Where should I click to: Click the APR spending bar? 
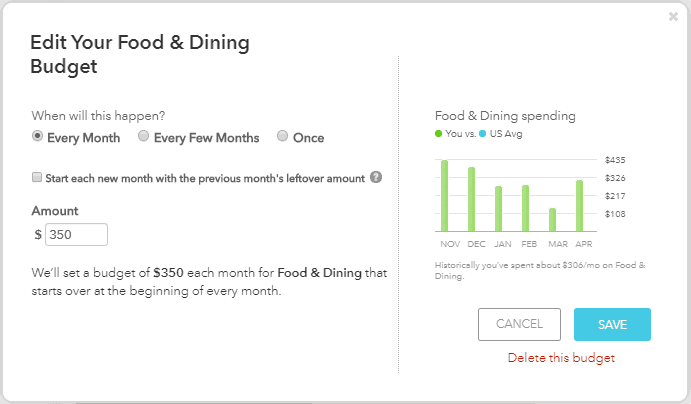coord(580,206)
